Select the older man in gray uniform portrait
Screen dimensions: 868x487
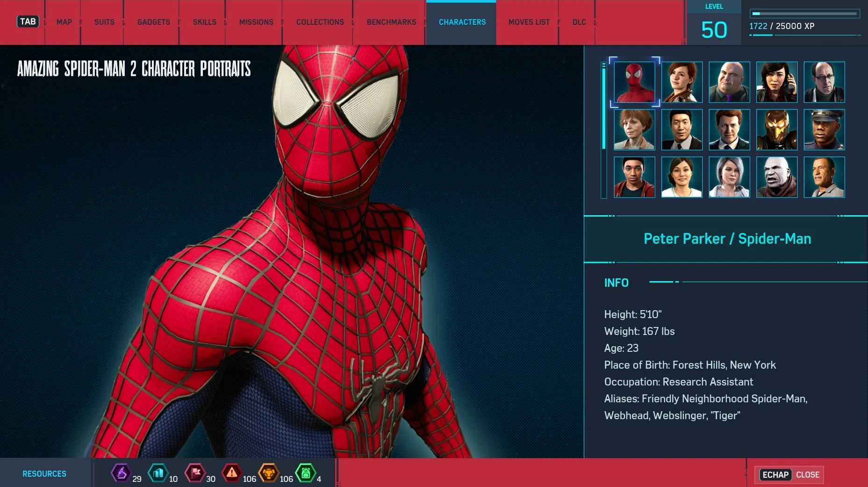pos(825,177)
